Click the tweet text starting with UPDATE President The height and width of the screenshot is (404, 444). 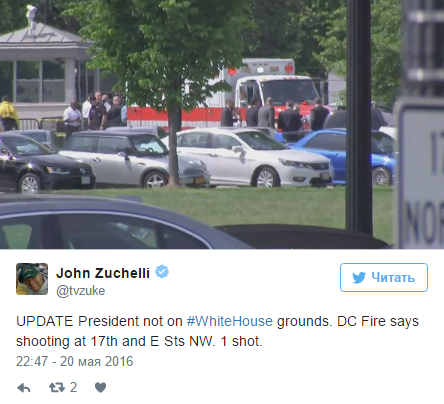pos(217,331)
